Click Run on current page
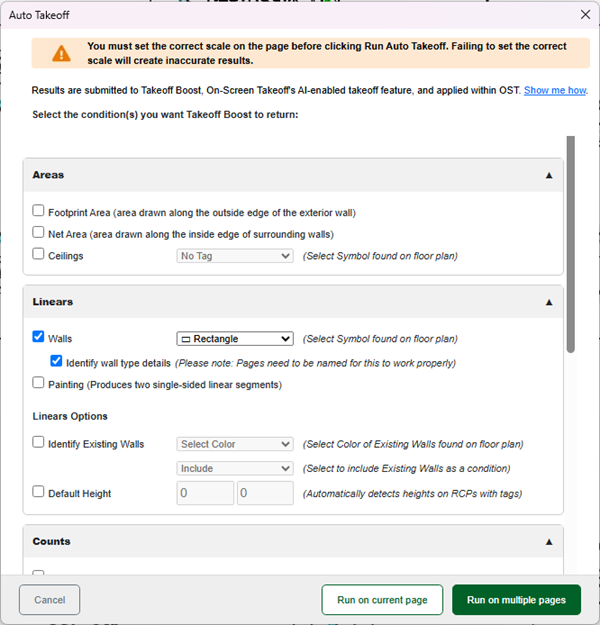600x625 pixels. coord(382,600)
